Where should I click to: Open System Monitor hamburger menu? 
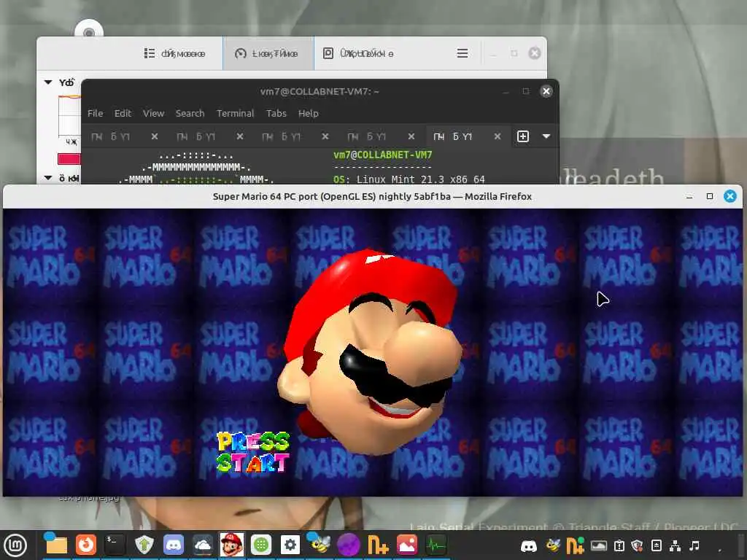click(x=462, y=53)
